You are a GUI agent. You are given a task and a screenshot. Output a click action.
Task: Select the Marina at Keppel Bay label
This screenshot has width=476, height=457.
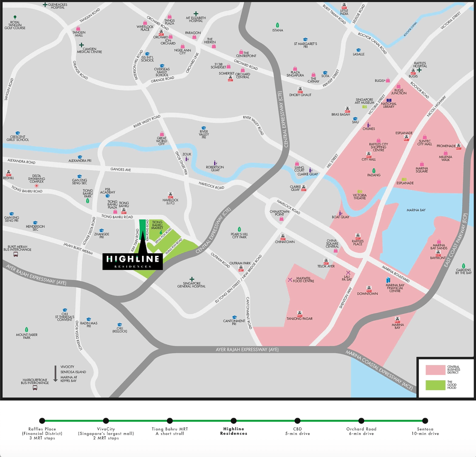(x=69, y=379)
